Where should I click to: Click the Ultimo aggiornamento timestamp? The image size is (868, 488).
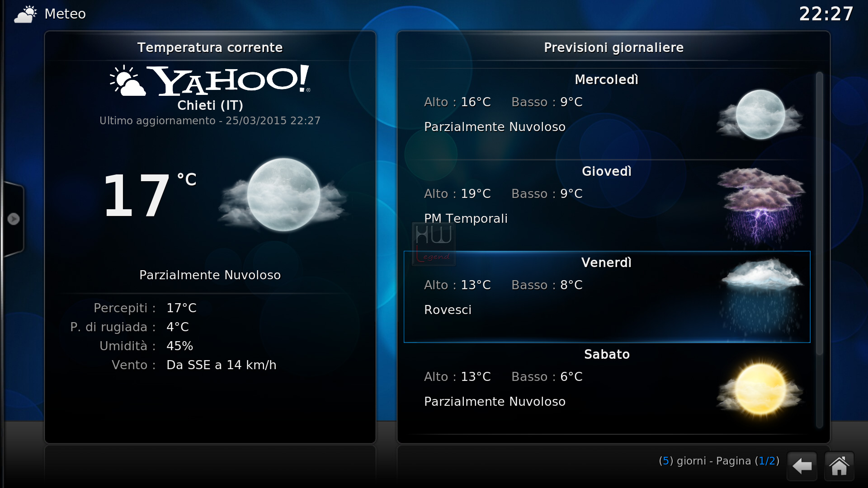[x=210, y=121]
